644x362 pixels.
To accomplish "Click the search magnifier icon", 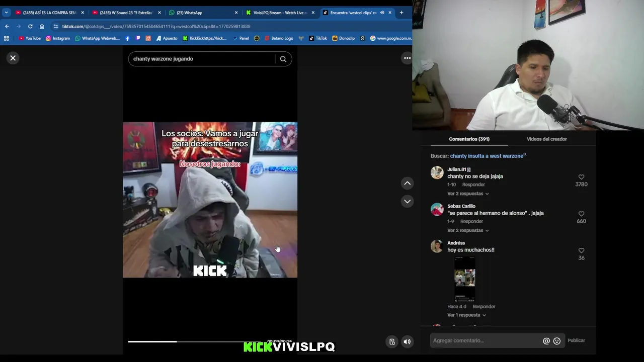I will pyautogui.click(x=283, y=59).
